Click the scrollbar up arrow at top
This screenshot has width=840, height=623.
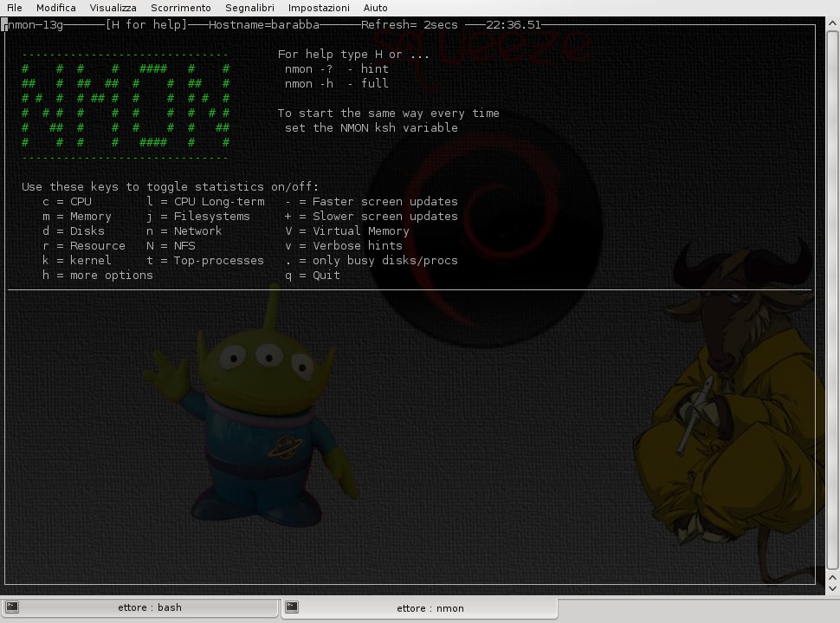point(832,23)
